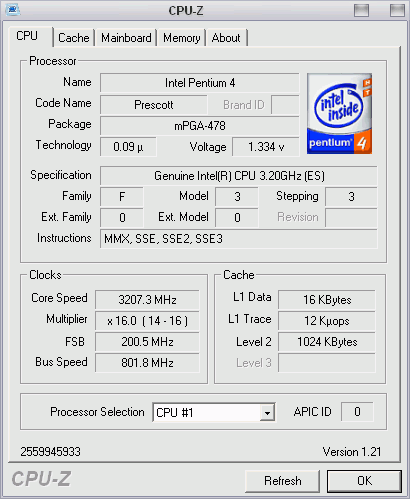Click the Intel Inside Pentium 4 logo
410x499 pixels.
pyautogui.click(x=339, y=114)
